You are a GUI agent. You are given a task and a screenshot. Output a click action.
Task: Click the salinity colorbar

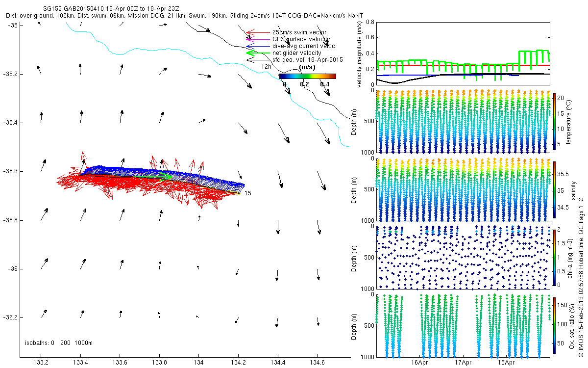point(555,190)
